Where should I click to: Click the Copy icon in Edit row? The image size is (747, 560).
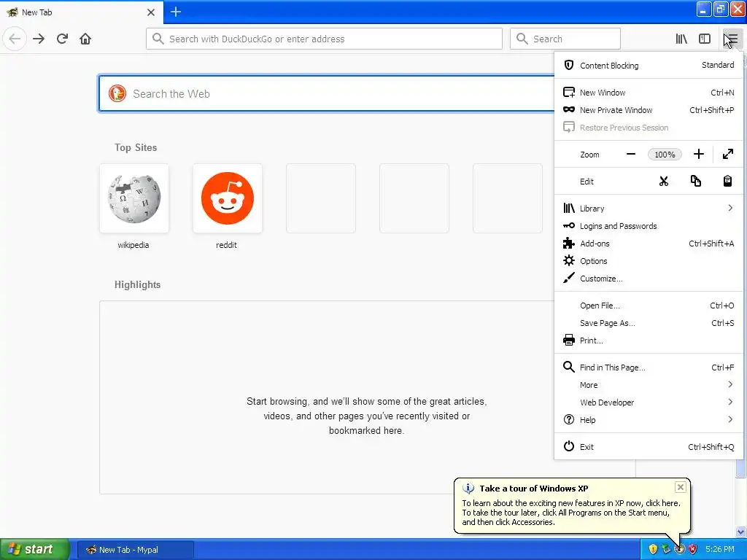[695, 181]
